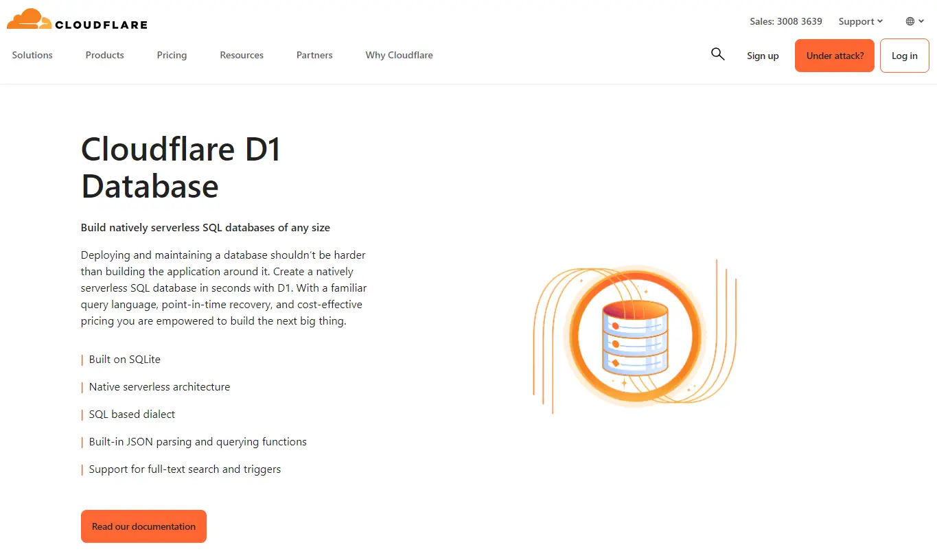Click Read our documentation button
Viewport: 937px width, 560px height.
click(x=143, y=526)
